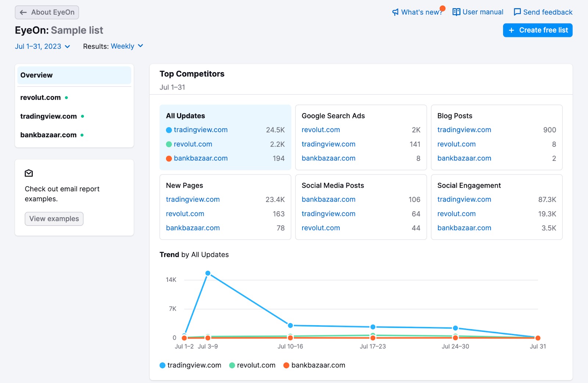Click revolut.com in All Updates

(193, 144)
